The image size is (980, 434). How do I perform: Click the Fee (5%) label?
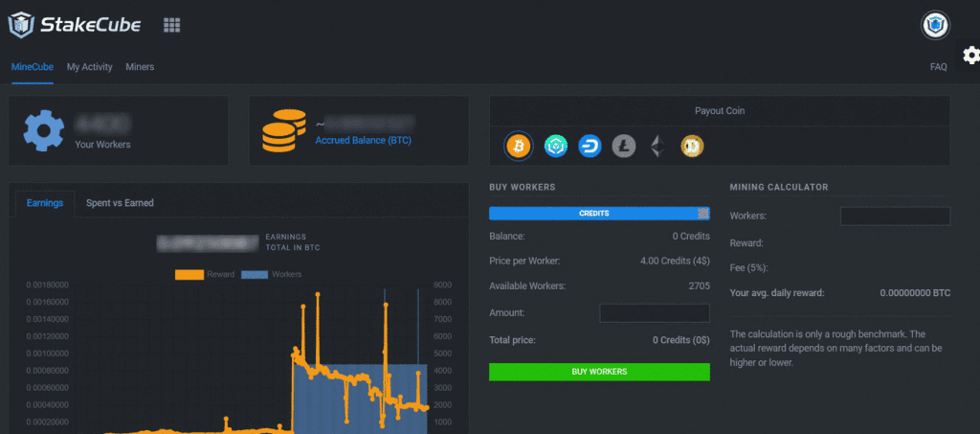tap(748, 268)
